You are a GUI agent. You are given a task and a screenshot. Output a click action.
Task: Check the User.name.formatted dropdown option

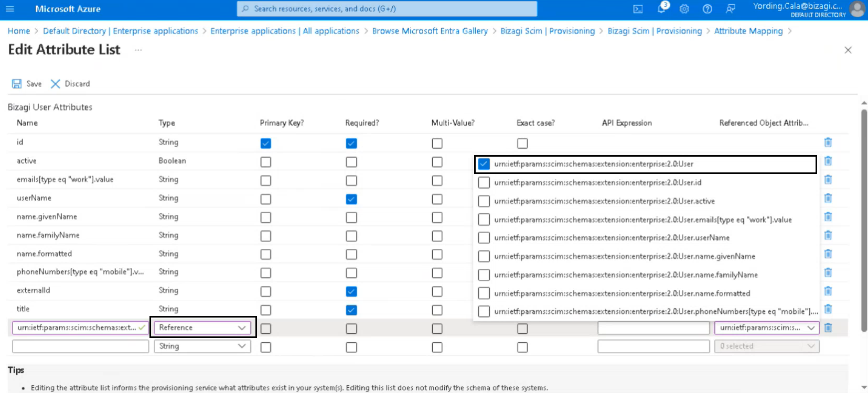(484, 293)
